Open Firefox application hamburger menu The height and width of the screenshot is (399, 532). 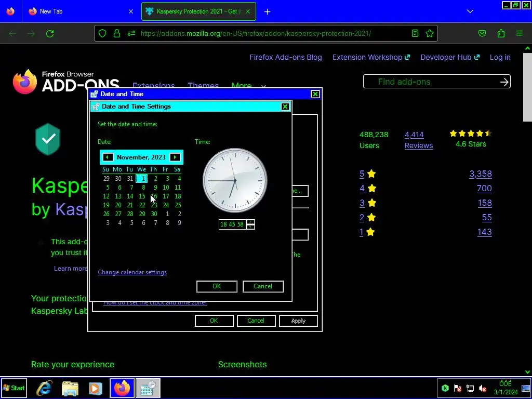(x=520, y=33)
